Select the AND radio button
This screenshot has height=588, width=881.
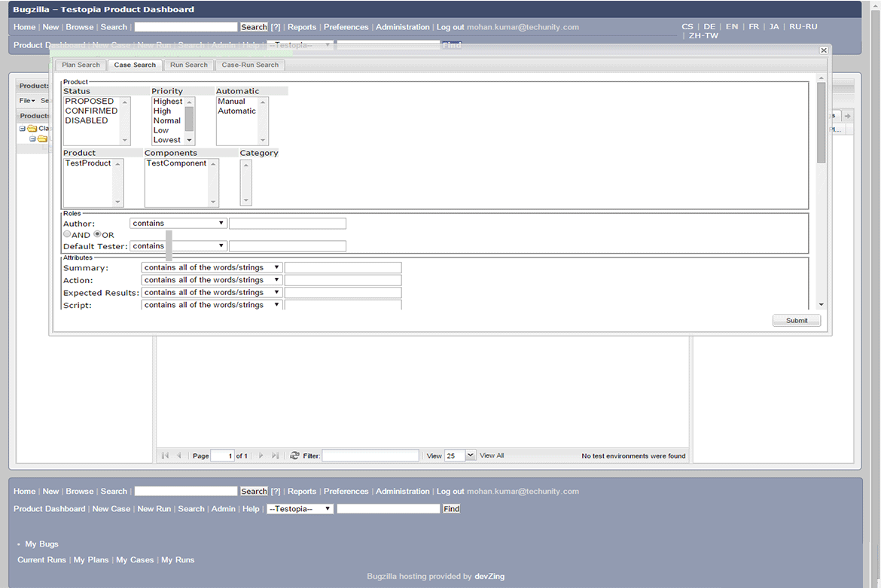click(67, 234)
